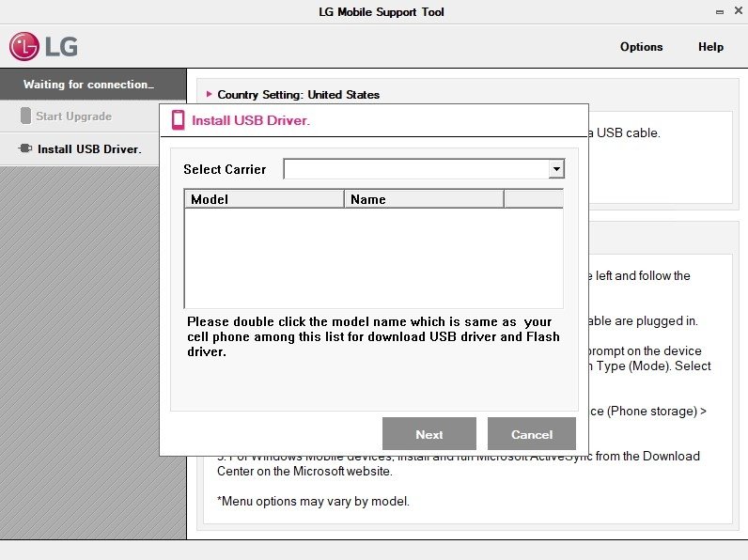Image resolution: width=748 pixels, height=560 pixels.
Task: Click the Next button
Action: tap(429, 434)
